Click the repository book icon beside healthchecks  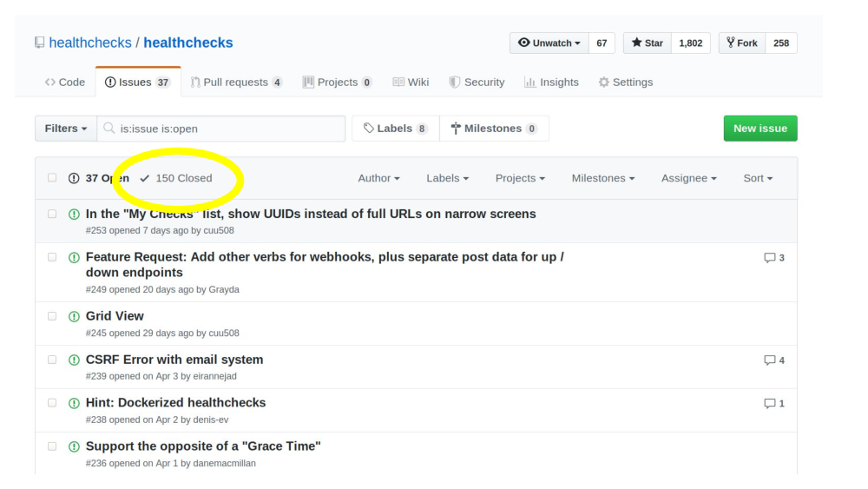click(x=39, y=43)
